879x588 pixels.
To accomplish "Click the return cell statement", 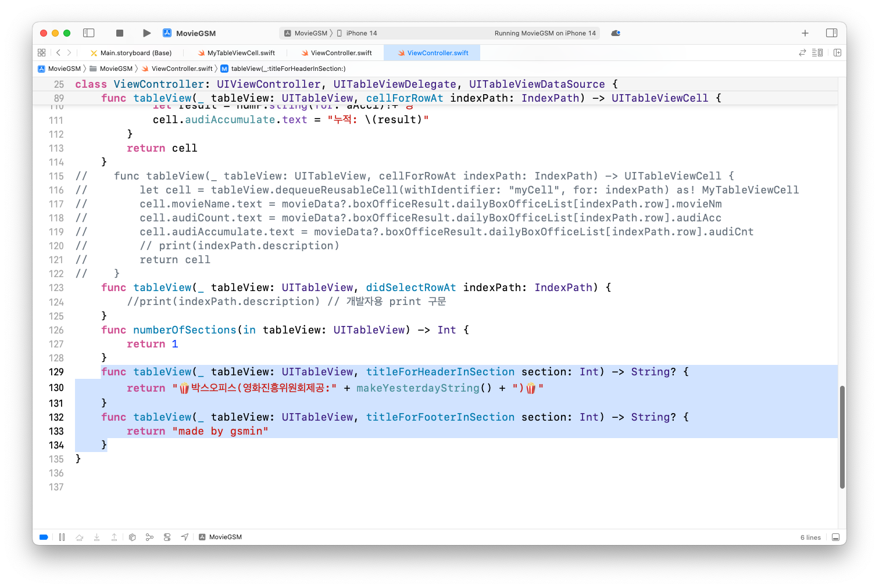I will pyautogui.click(x=162, y=148).
